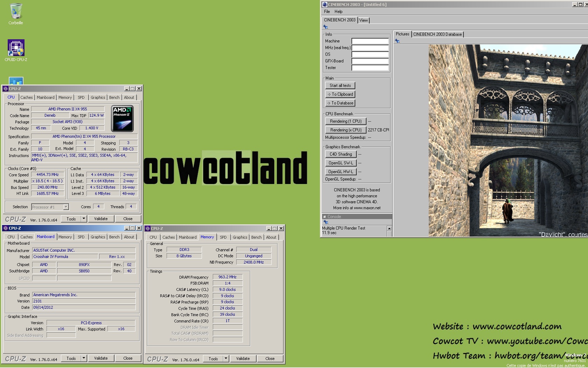588x368 pixels.
Task: Run the C4D Shading test
Action: click(341, 154)
